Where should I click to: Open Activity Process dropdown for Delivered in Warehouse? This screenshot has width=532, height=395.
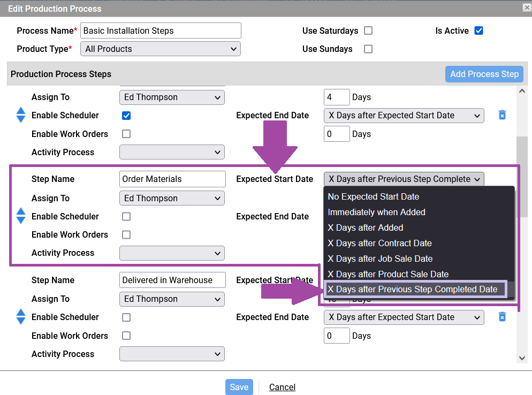tap(172, 354)
